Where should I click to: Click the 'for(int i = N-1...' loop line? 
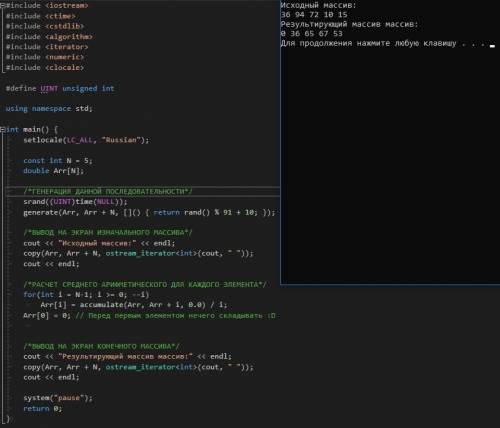86,295
